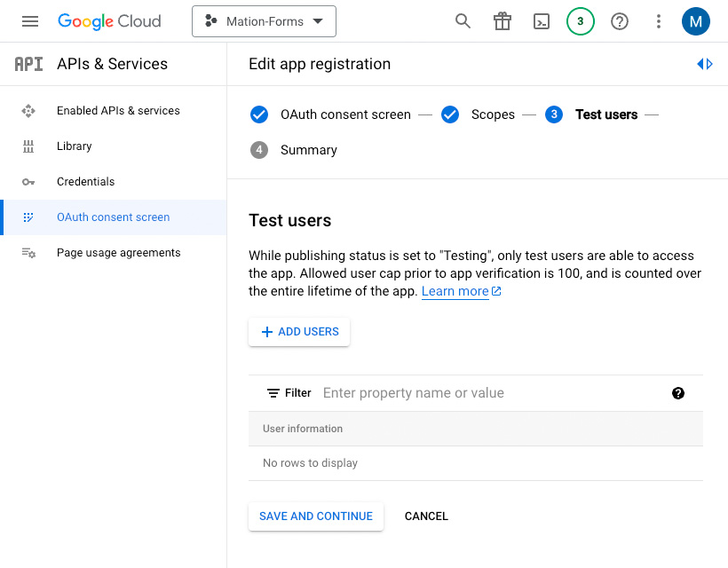The width and height of the screenshot is (728, 568).
Task: Go to the Scopes step
Action: [493, 114]
